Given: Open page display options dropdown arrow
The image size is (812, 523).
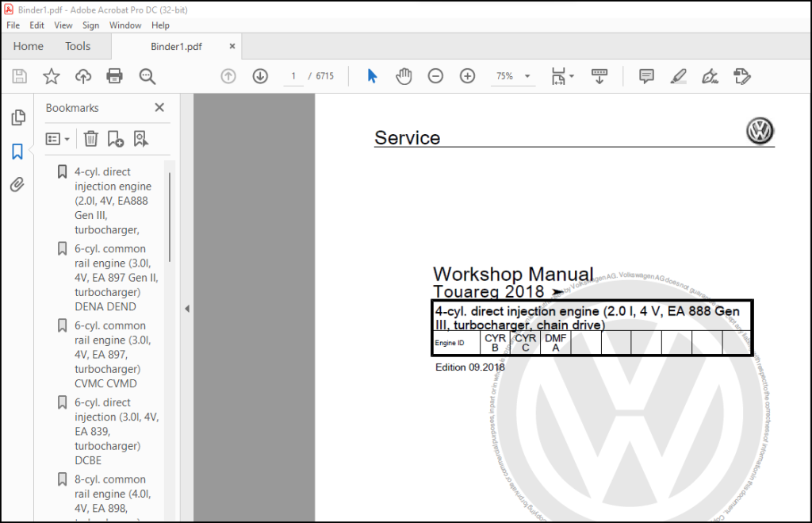Looking at the screenshot, I should click(x=572, y=76).
